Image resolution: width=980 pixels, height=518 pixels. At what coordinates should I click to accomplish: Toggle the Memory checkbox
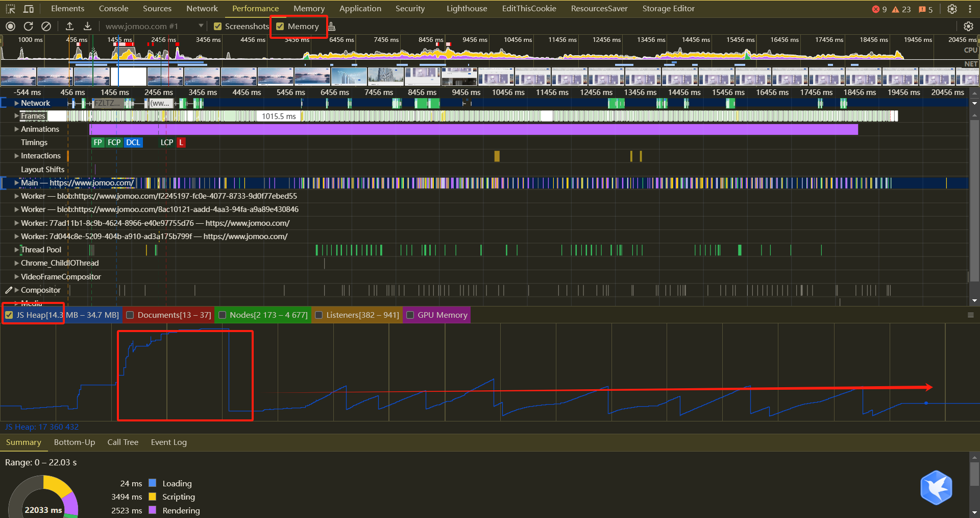(280, 27)
